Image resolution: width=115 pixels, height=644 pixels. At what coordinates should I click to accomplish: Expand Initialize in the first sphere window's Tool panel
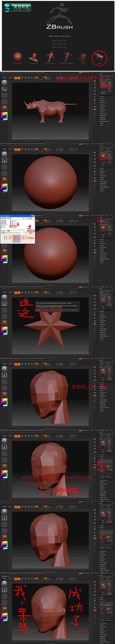click(x=102, y=189)
